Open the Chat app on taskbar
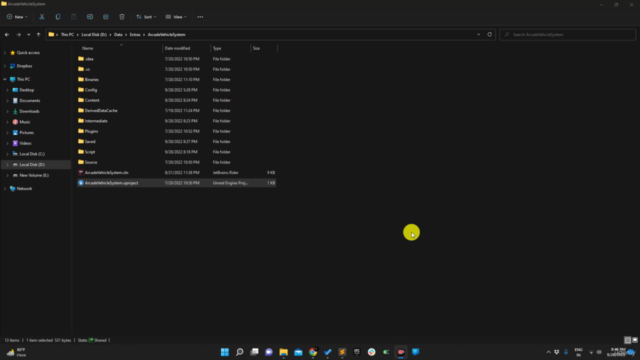 269,352
